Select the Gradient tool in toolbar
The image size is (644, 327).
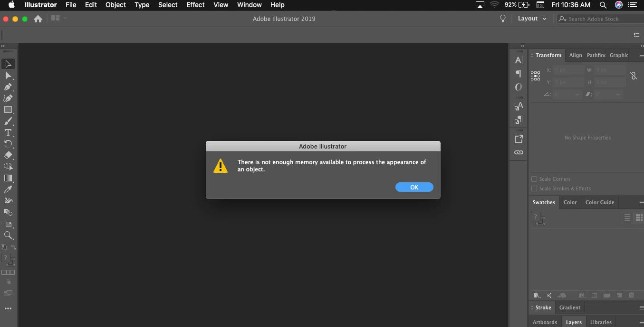(8, 178)
